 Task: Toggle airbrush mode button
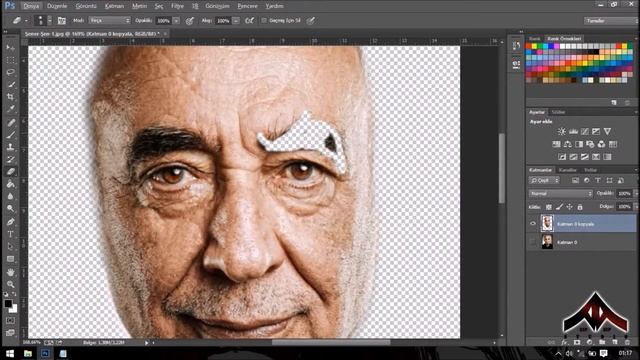click(249, 20)
